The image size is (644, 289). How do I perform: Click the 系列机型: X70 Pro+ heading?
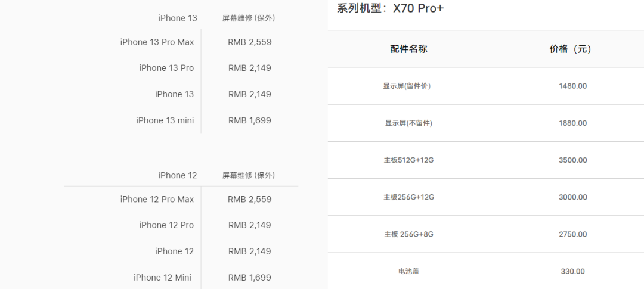pos(390,8)
